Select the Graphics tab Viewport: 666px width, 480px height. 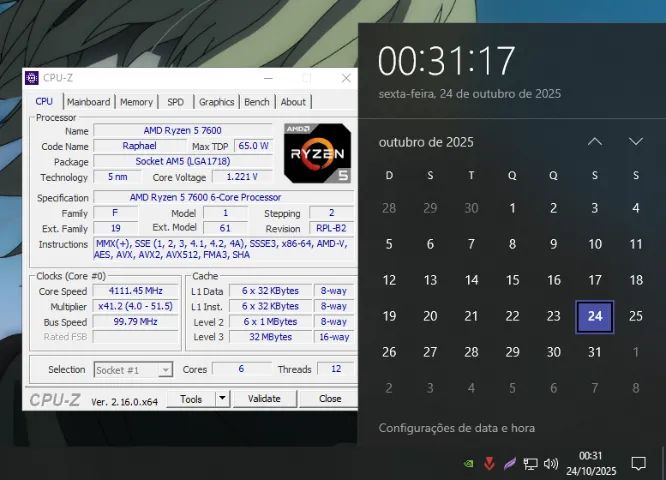pyautogui.click(x=216, y=102)
